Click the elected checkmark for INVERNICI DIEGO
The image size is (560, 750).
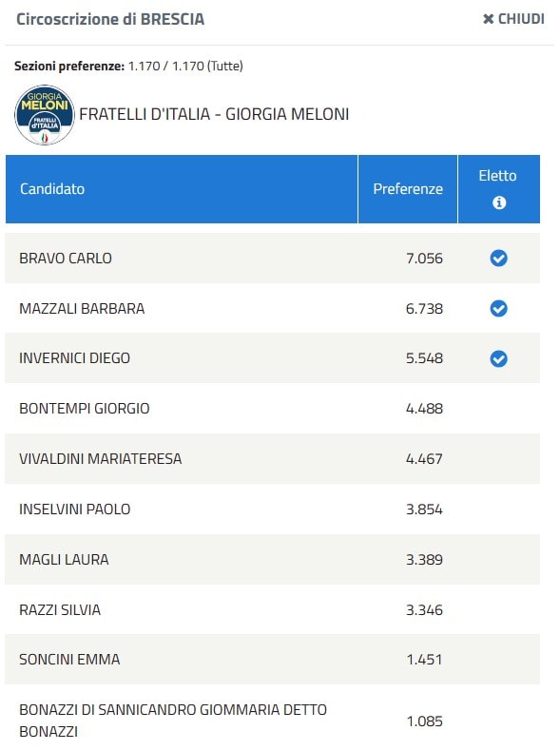coord(498,358)
